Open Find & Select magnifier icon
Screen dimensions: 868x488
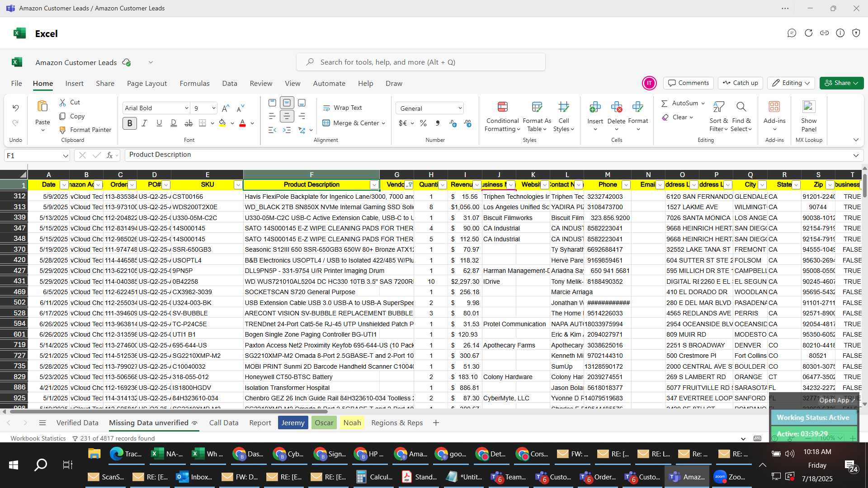(741, 107)
